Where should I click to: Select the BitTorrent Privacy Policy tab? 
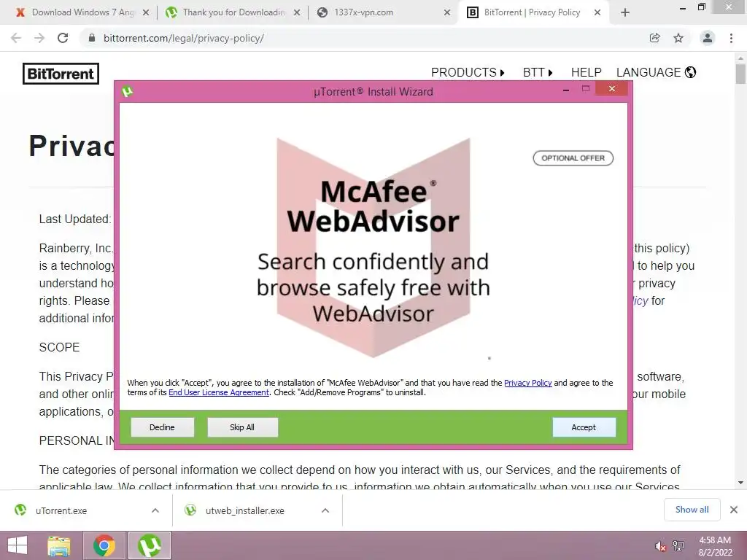tap(532, 12)
